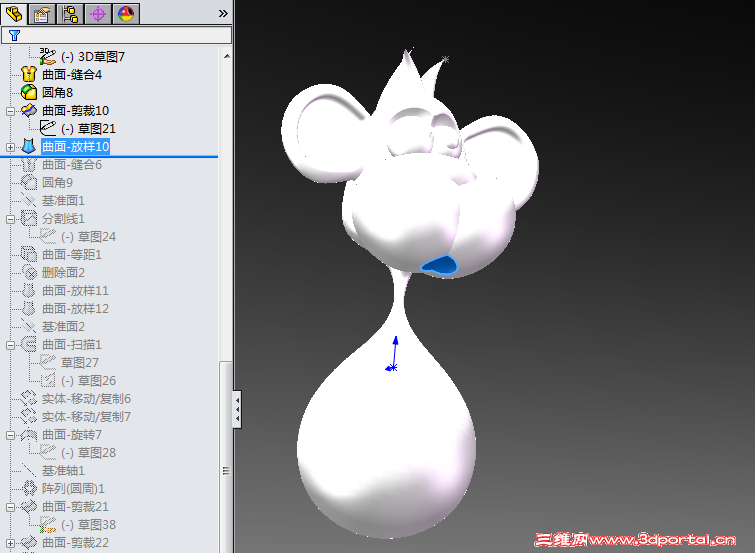The width and height of the screenshot is (755, 553).
Task: Click the 草图21 sketch icon
Action: (48, 128)
